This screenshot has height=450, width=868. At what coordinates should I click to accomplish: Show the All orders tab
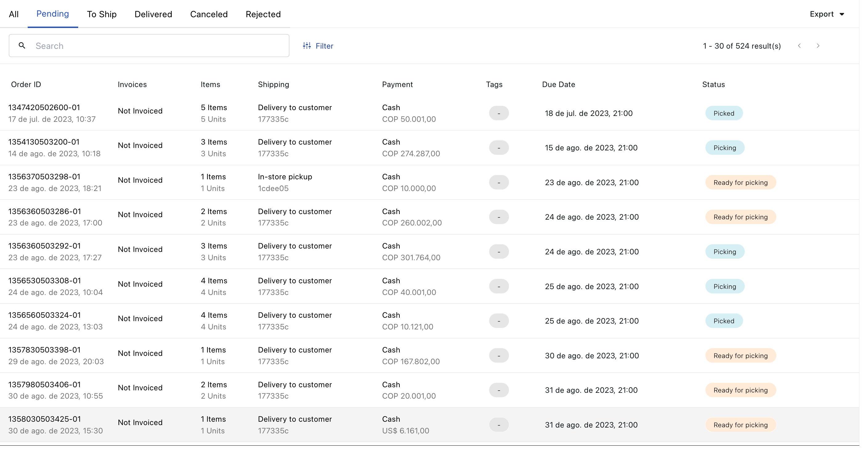click(14, 14)
